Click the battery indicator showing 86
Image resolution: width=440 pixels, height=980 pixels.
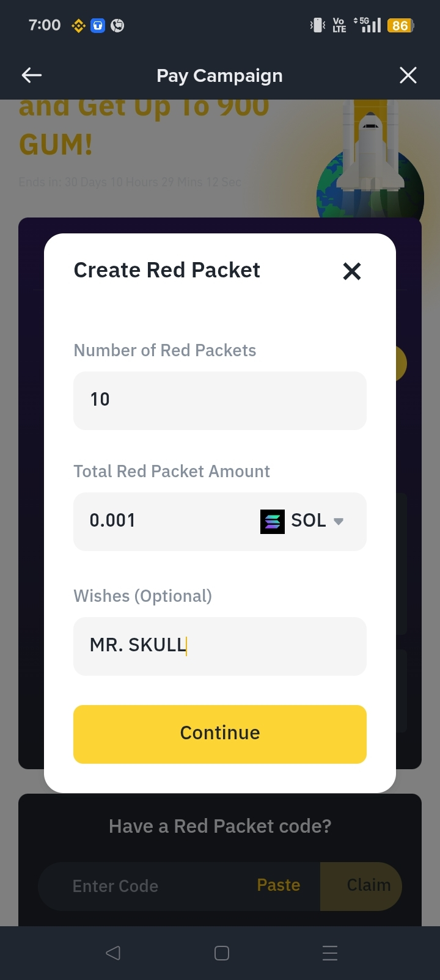pos(401,25)
